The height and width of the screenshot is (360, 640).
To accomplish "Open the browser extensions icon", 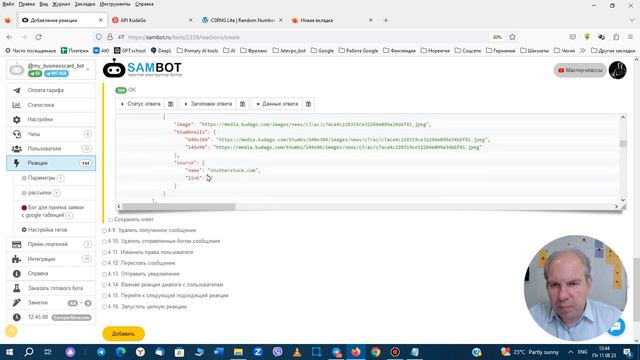I will [x=616, y=37].
